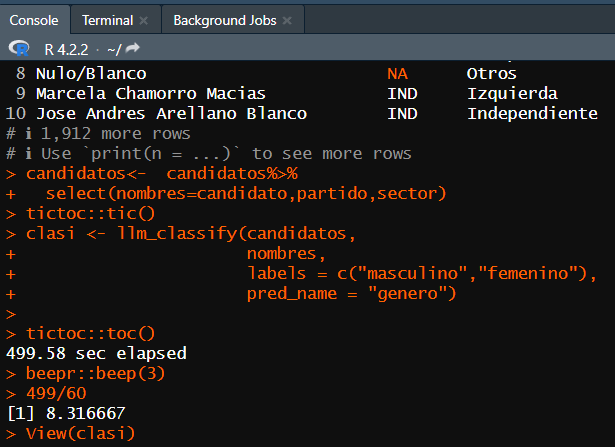Click the 'beepr::beep(3)' command

click(95, 373)
